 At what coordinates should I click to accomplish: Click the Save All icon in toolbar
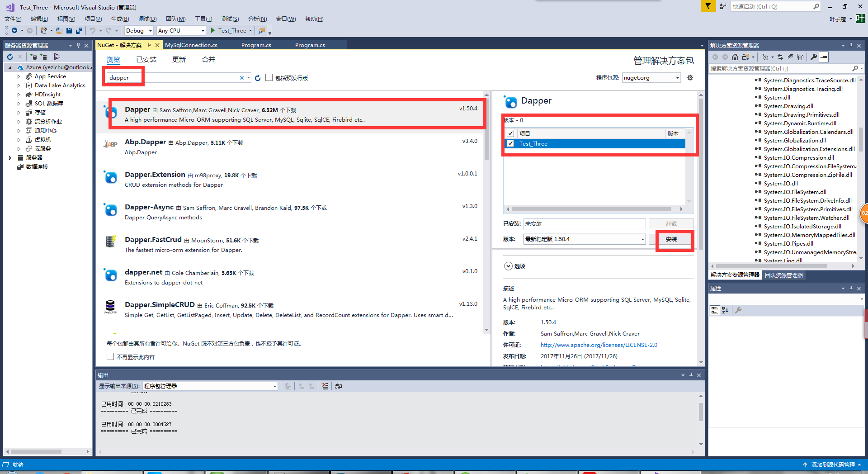[79, 30]
